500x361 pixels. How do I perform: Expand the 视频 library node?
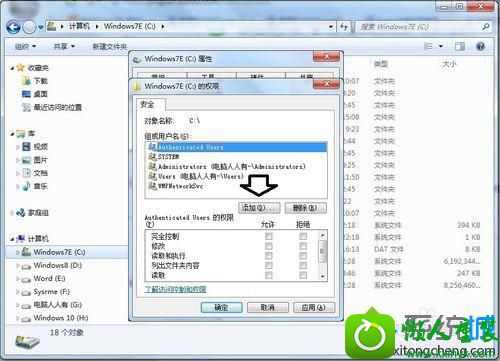[x=18, y=147]
